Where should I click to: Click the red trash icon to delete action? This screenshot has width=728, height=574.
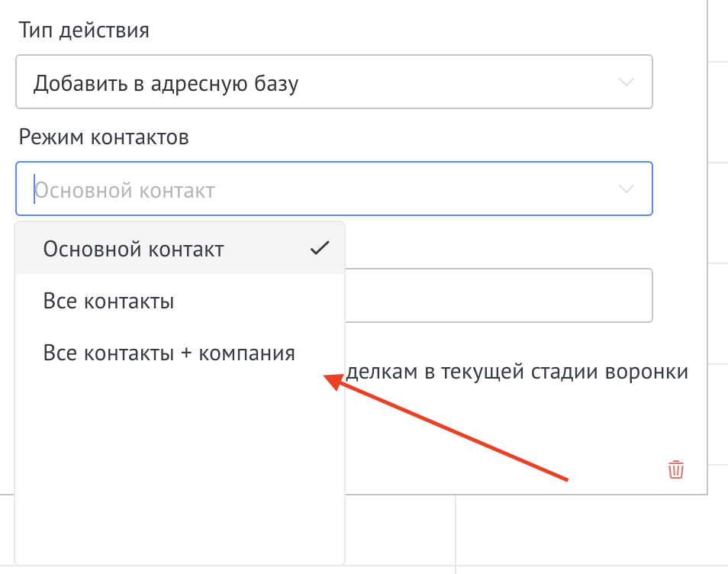coord(675,471)
